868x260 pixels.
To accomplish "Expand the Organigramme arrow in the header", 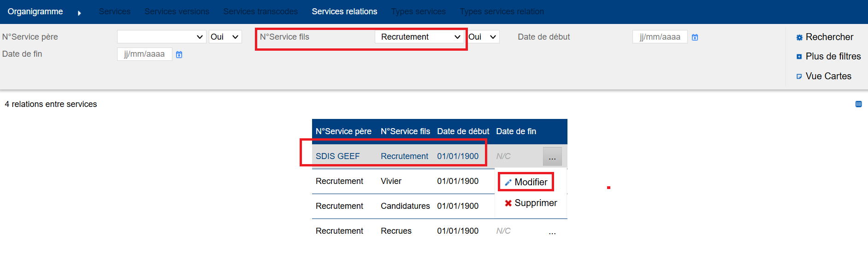I will pos(79,13).
